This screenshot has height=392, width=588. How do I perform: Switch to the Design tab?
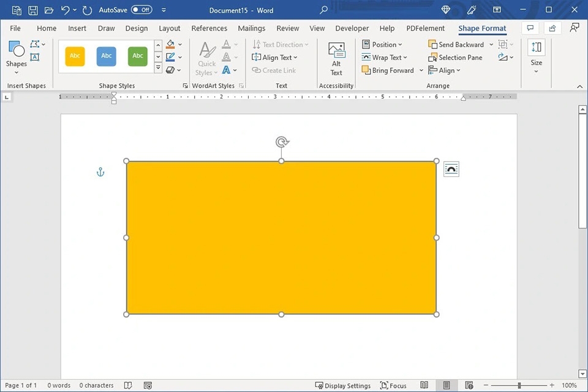point(137,28)
